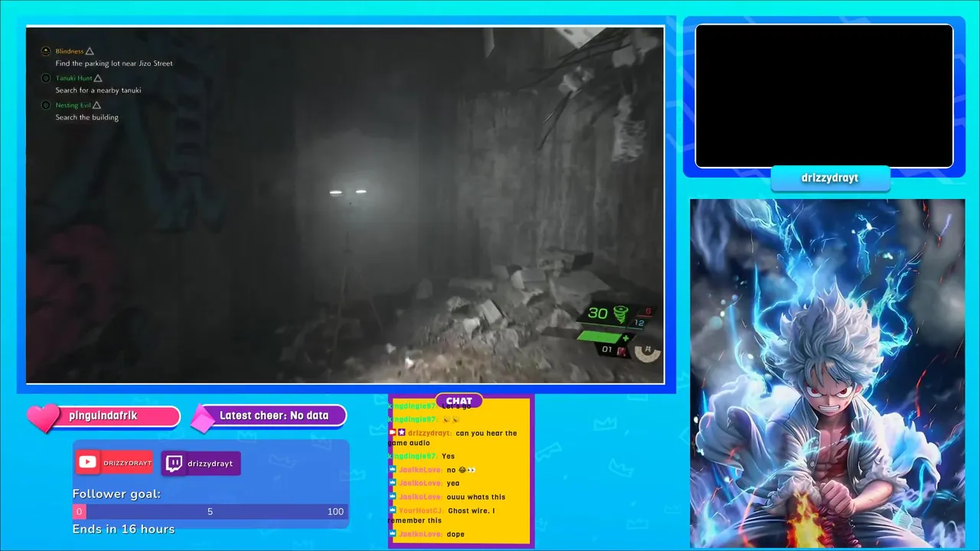The width and height of the screenshot is (980, 551).
Task: Click the laughing emoji in JaelkoLove's message
Action: point(462,470)
